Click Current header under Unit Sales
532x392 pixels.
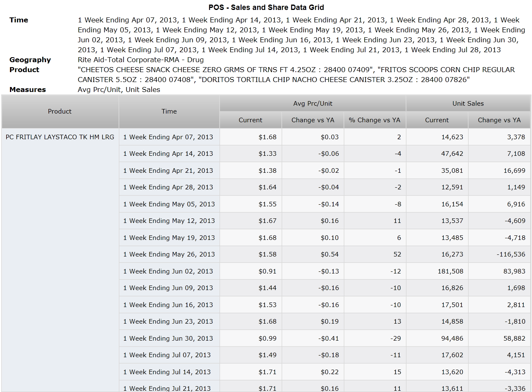tap(437, 120)
